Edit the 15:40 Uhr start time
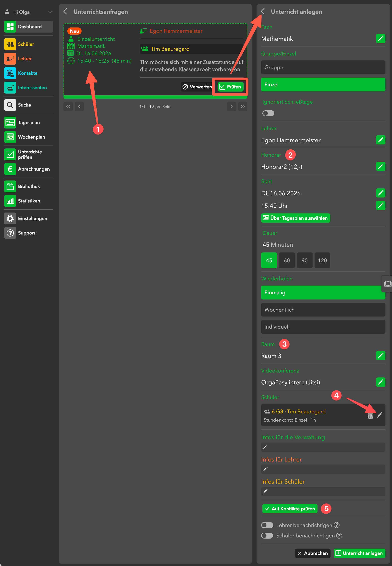This screenshot has width=392, height=566. tap(380, 205)
